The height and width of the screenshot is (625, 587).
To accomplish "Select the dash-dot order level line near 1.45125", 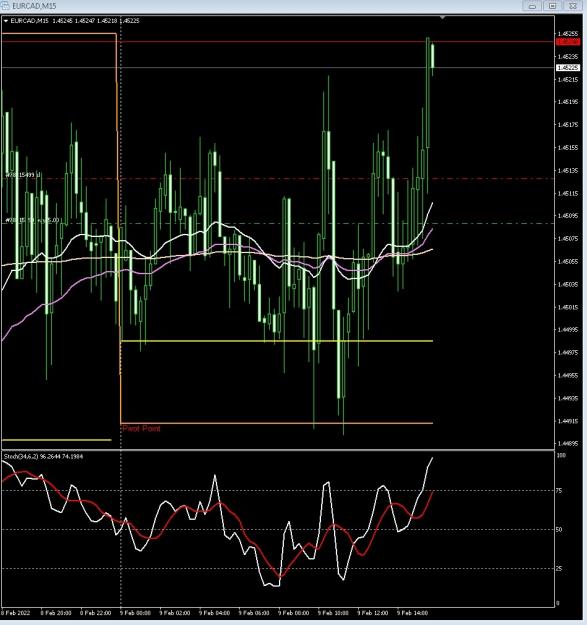I will [277, 179].
